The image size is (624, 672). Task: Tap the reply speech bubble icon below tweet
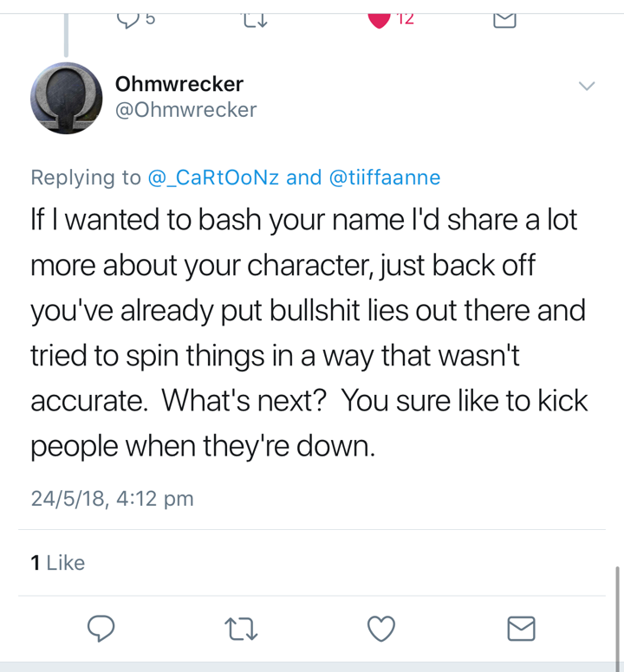point(101,629)
